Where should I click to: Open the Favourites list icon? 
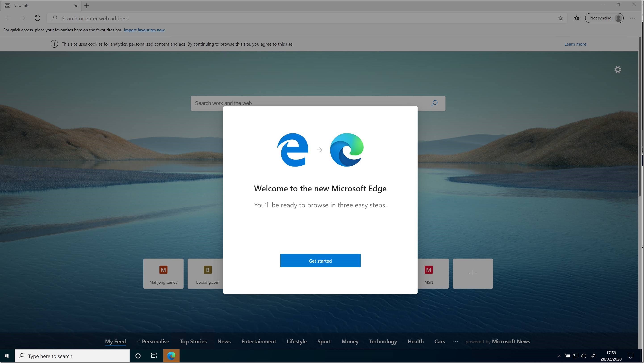click(577, 18)
